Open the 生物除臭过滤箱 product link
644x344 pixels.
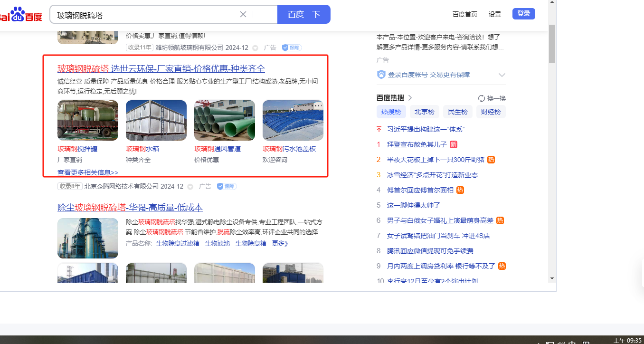tap(178, 244)
